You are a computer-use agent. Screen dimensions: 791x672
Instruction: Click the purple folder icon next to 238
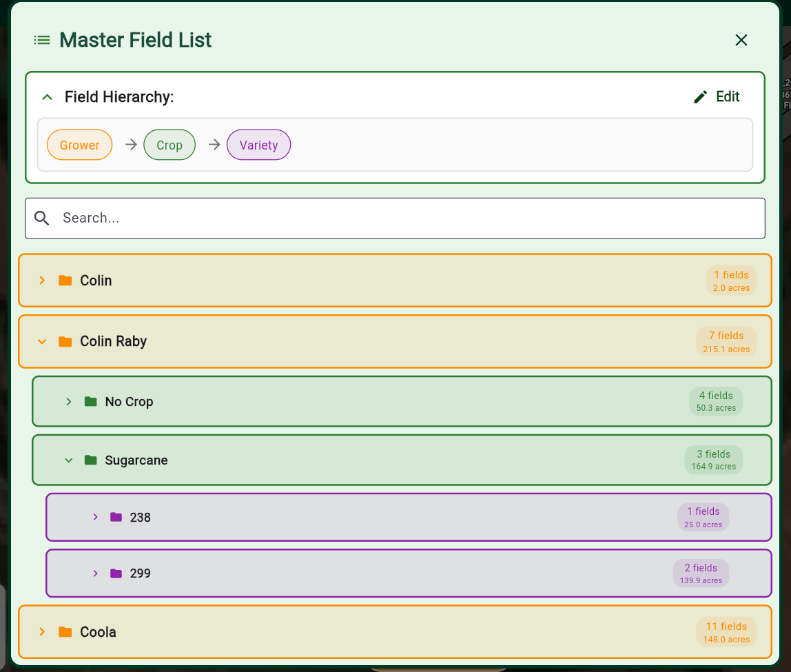117,517
